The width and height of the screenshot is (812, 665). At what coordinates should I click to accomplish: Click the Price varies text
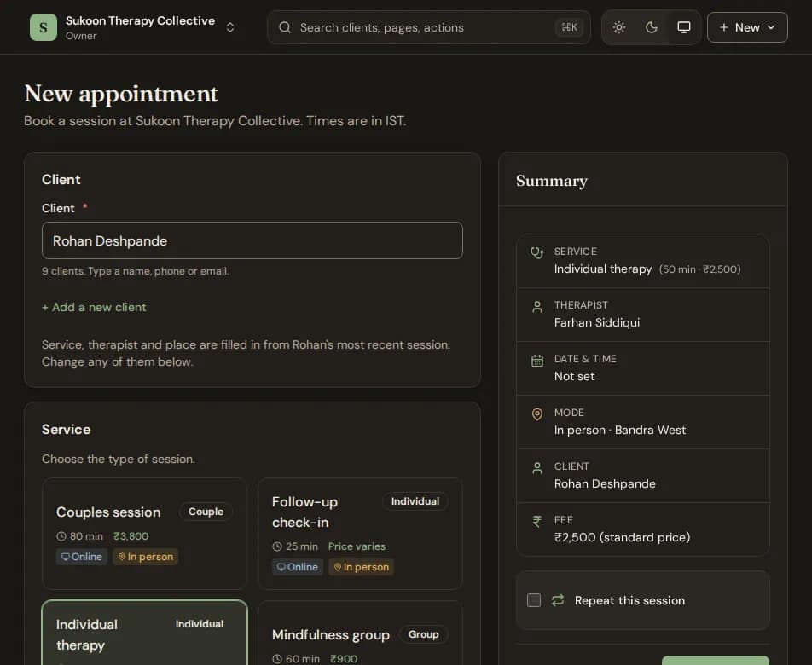pyautogui.click(x=357, y=546)
